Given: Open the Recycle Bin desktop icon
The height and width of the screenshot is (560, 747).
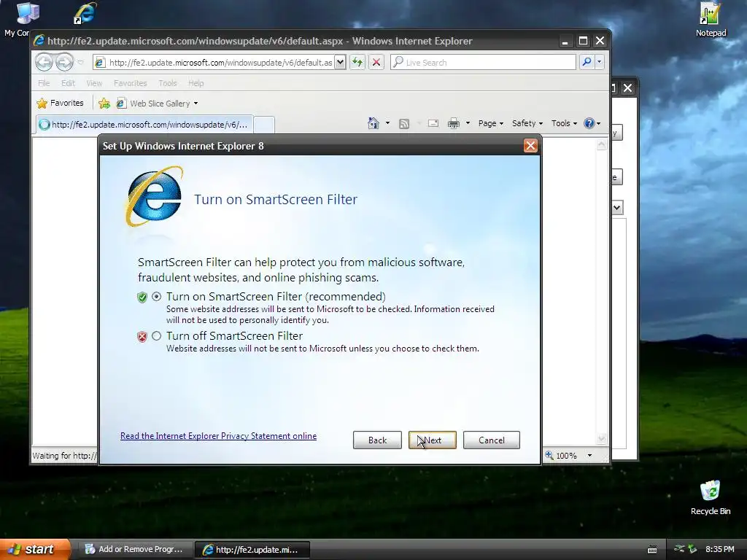Looking at the screenshot, I should pos(711,497).
